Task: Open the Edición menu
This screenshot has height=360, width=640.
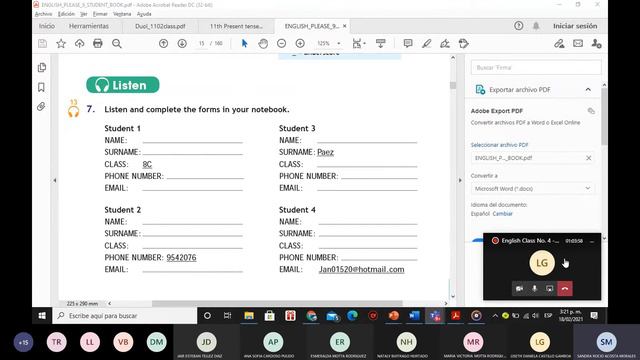Action: pyautogui.click(x=66, y=14)
